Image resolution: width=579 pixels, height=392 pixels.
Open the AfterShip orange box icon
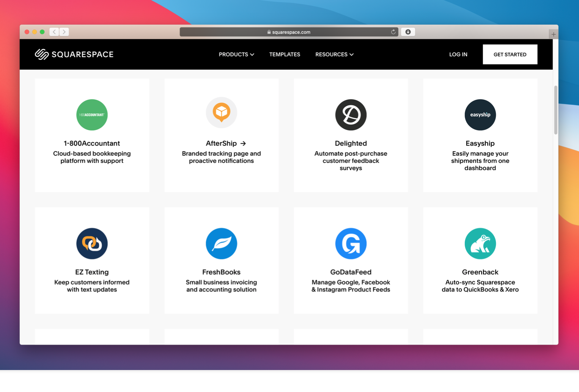tap(221, 113)
